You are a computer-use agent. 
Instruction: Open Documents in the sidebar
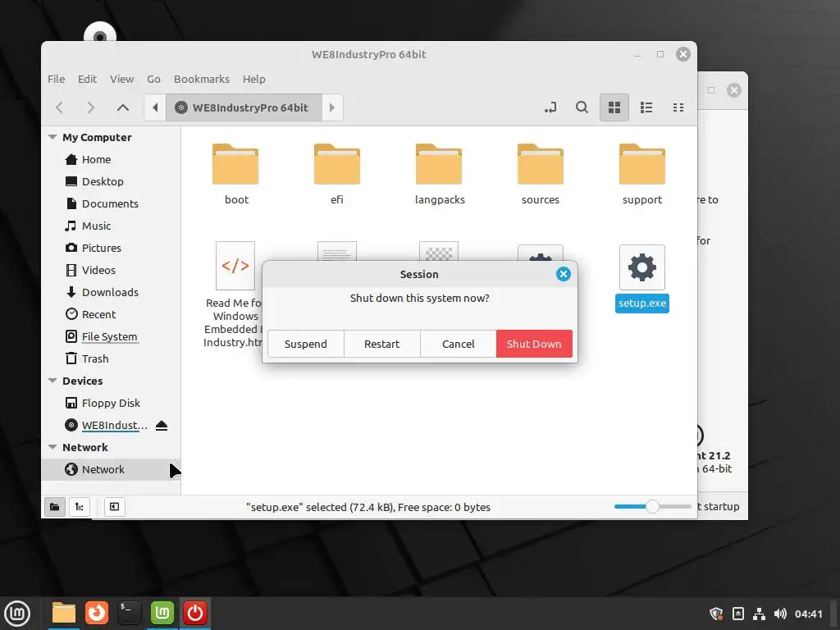coord(111,203)
